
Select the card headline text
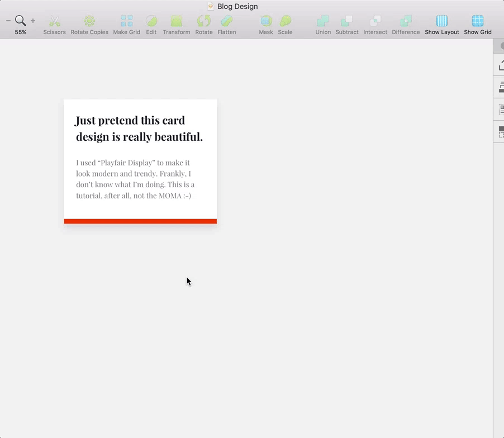[139, 128]
